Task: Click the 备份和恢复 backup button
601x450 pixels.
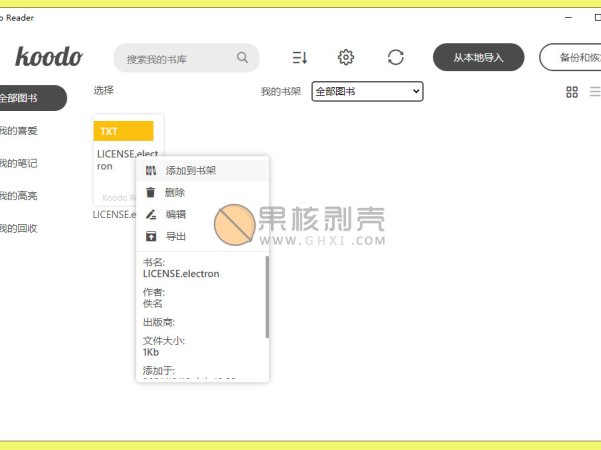Action: [x=570, y=57]
